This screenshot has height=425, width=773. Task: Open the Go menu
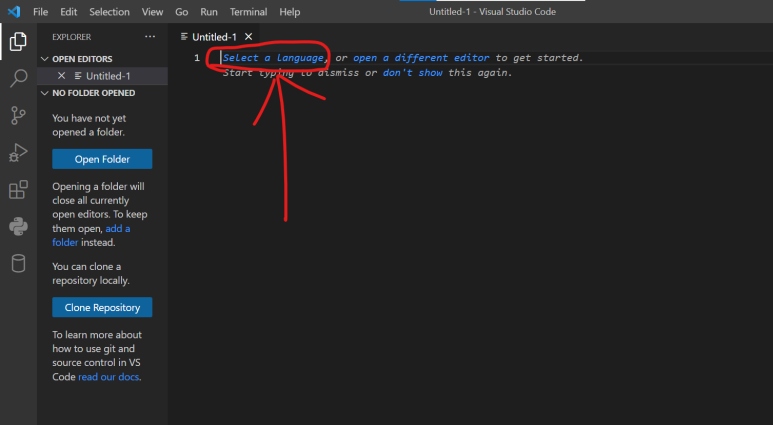tap(181, 12)
